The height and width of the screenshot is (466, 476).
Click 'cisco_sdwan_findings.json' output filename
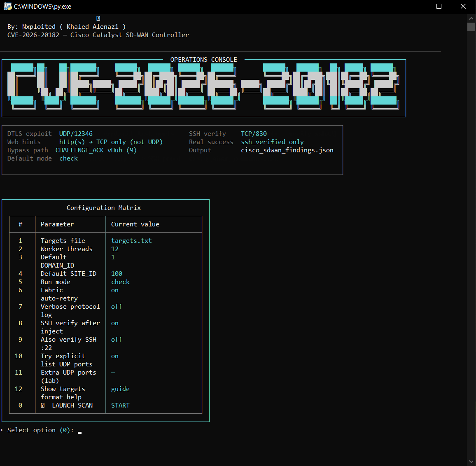(x=287, y=150)
